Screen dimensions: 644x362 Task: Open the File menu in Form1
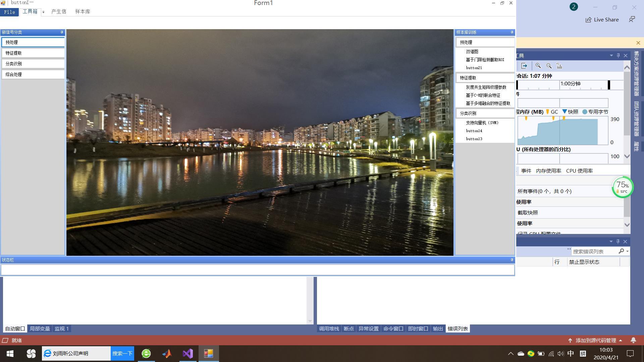click(x=9, y=12)
